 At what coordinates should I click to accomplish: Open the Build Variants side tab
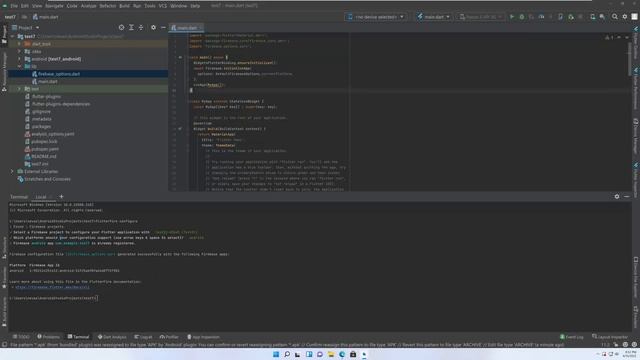click(x=4, y=312)
